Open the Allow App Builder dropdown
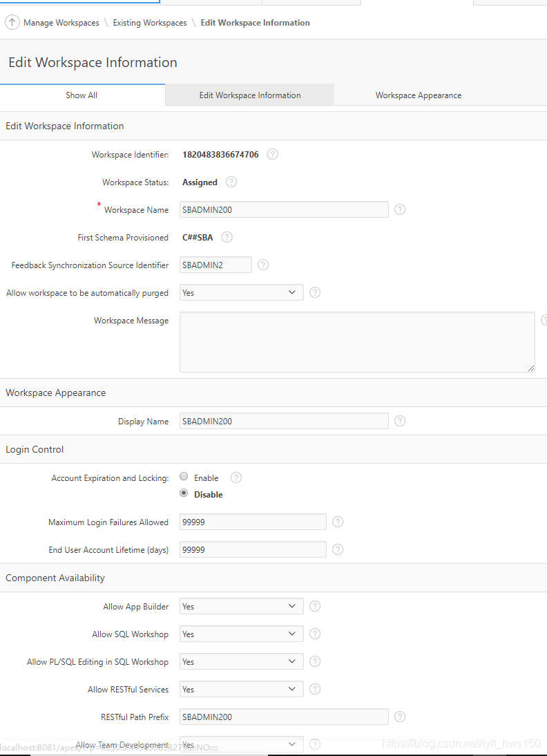Screen dimensions: 547x756 (x=241, y=606)
